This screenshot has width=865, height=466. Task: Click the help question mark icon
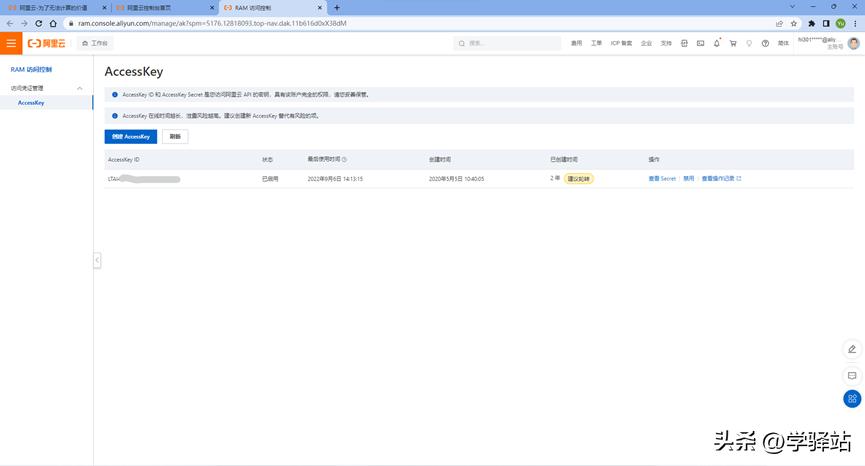765,43
